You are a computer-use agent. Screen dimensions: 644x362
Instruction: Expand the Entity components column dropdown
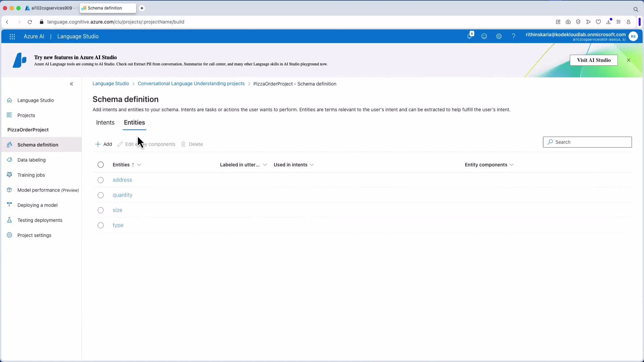(x=511, y=165)
